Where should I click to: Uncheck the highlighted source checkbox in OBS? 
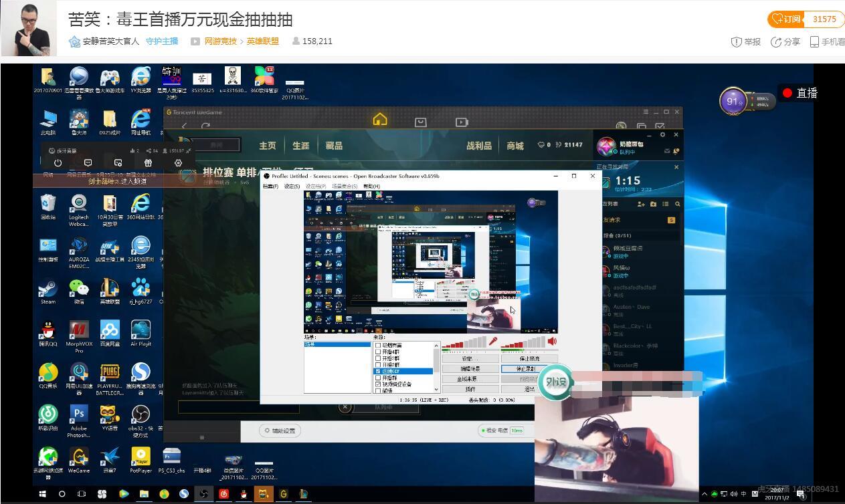(379, 371)
